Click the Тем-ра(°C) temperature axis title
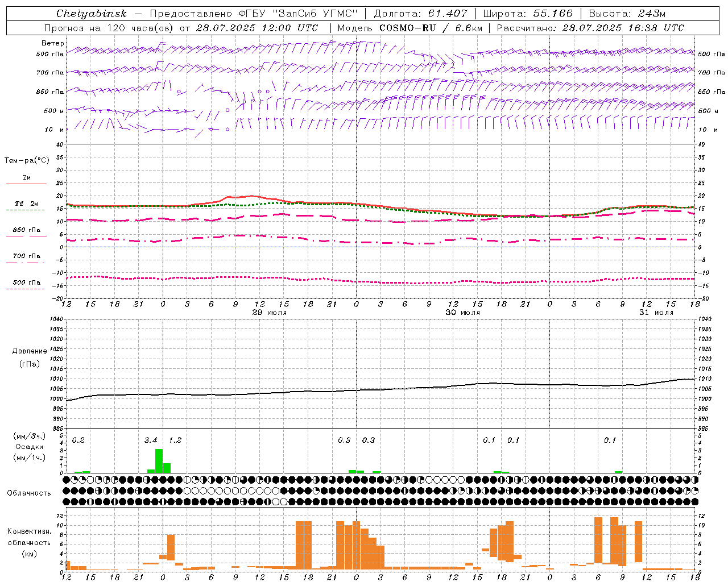728x582 pixels. click(x=27, y=161)
